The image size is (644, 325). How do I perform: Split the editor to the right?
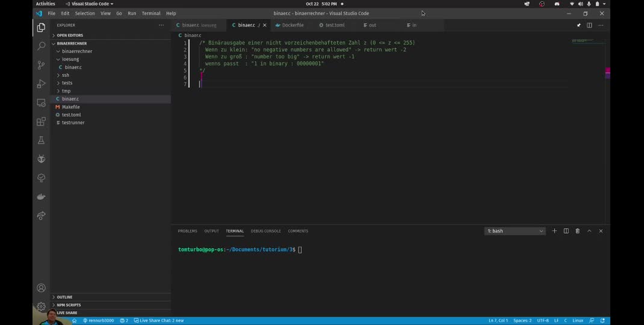(x=589, y=25)
